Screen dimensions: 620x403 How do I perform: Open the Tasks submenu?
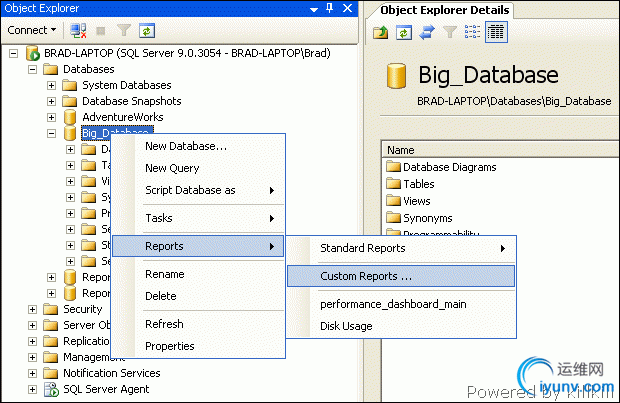point(198,218)
